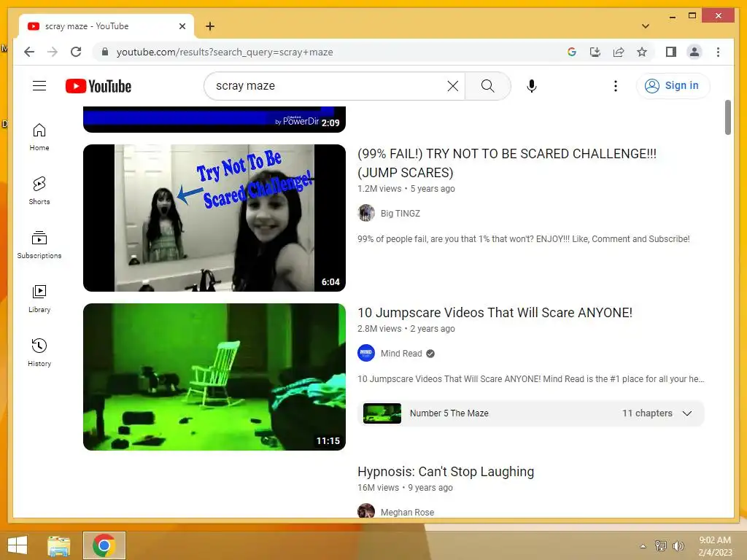
Task: Visit the Big TINGZ channel
Action: click(x=400, y=214)
